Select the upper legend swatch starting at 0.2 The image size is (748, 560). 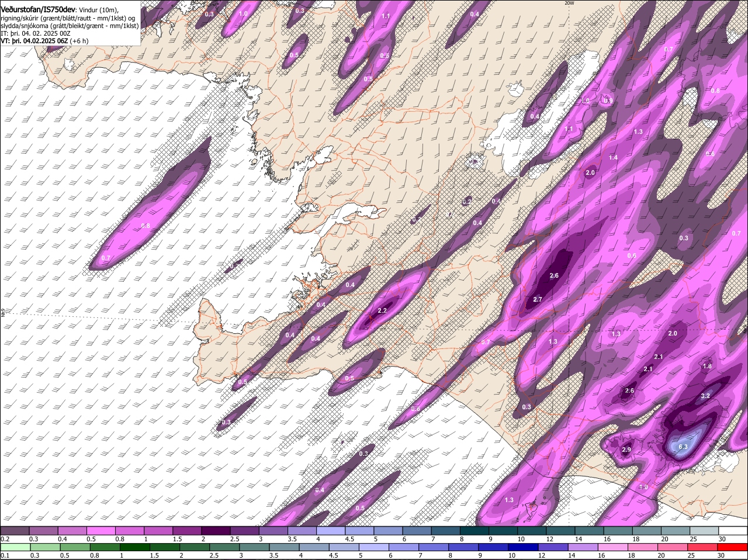point(15,530)
